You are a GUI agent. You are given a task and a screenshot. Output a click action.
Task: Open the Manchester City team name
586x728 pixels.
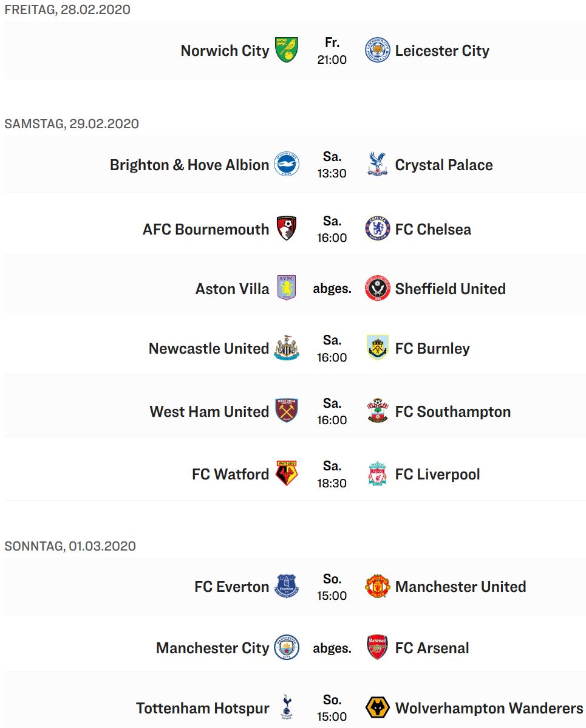[x=213, y=648]
